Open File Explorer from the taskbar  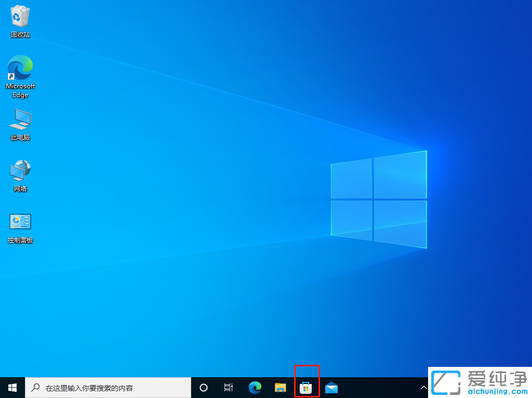[x=280, y=388]
